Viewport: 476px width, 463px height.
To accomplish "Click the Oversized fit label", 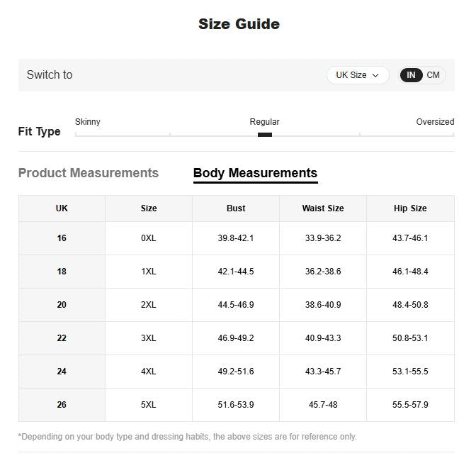I will [435, 122].
